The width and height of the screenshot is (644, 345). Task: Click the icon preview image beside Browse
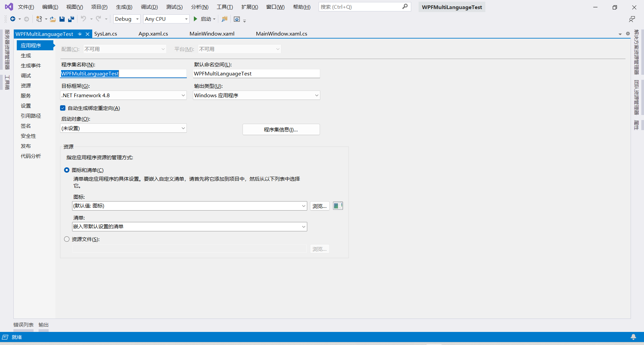338,206
